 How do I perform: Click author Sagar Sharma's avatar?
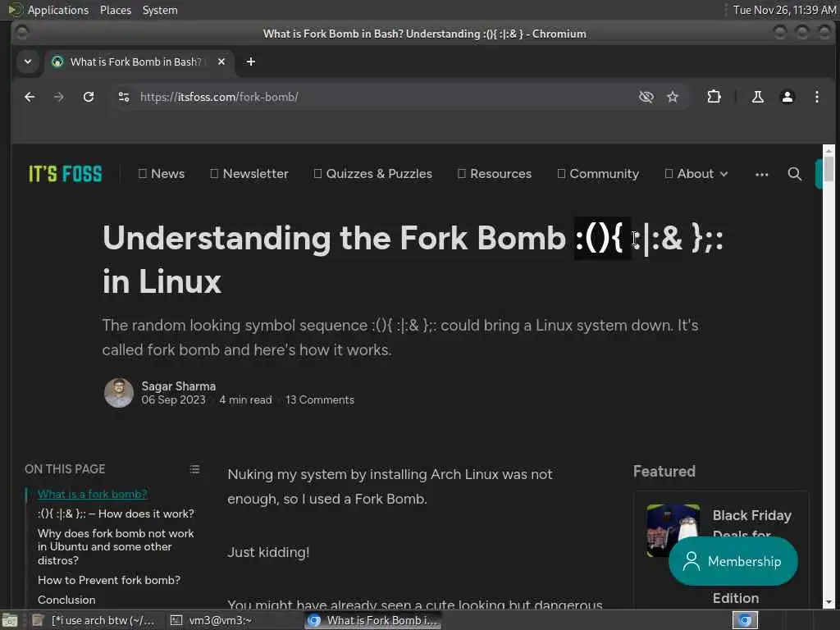click(118, 393)
